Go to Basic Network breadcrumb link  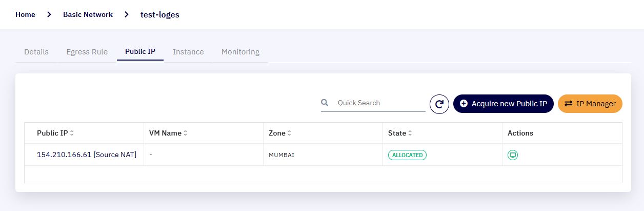click(x=88, y=14)
